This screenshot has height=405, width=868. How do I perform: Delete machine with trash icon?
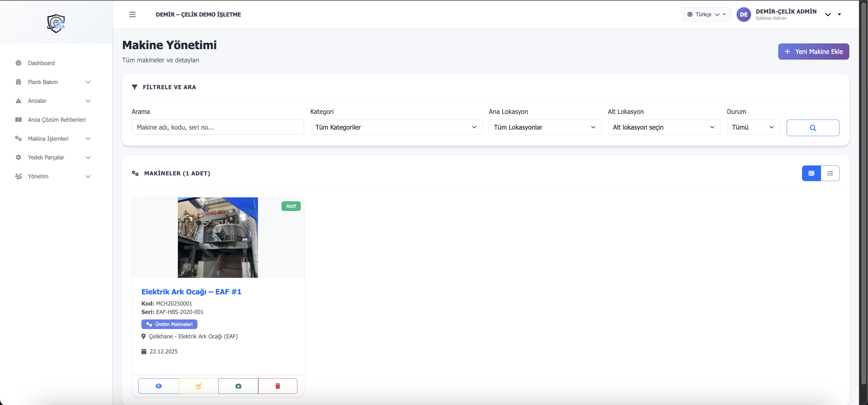point(278,386)
